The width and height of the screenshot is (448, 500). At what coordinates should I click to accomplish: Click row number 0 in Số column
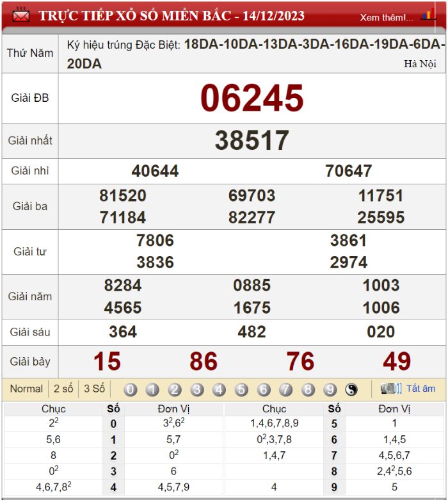[113, 424]
